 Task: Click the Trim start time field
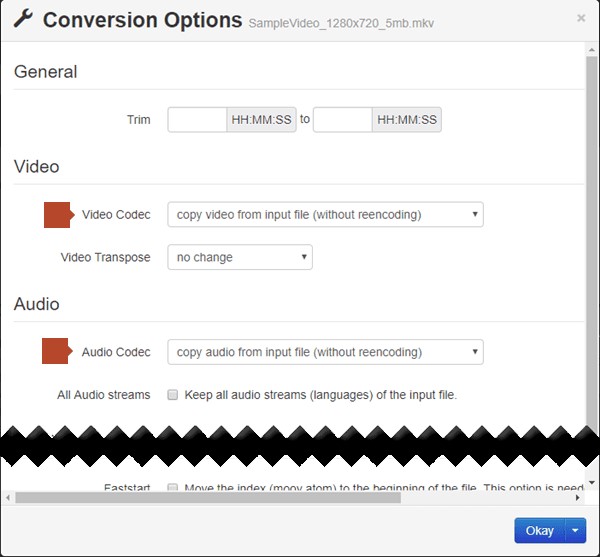197,120
